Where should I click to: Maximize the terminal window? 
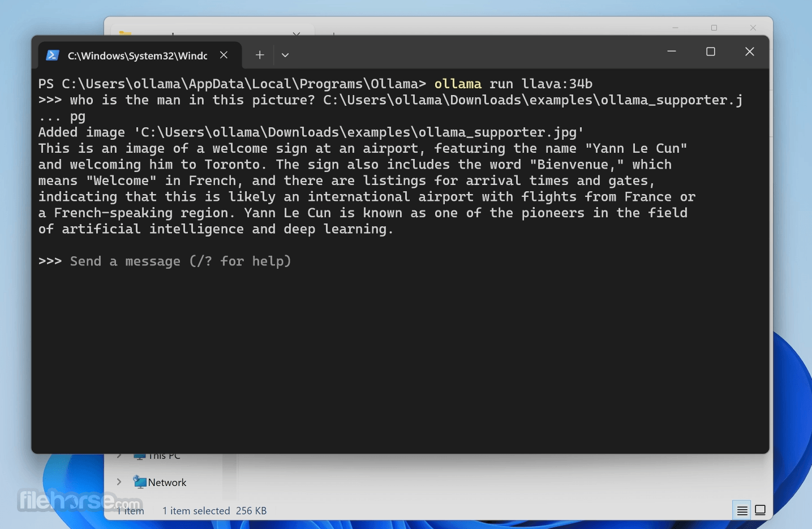(x=711, y=51)
